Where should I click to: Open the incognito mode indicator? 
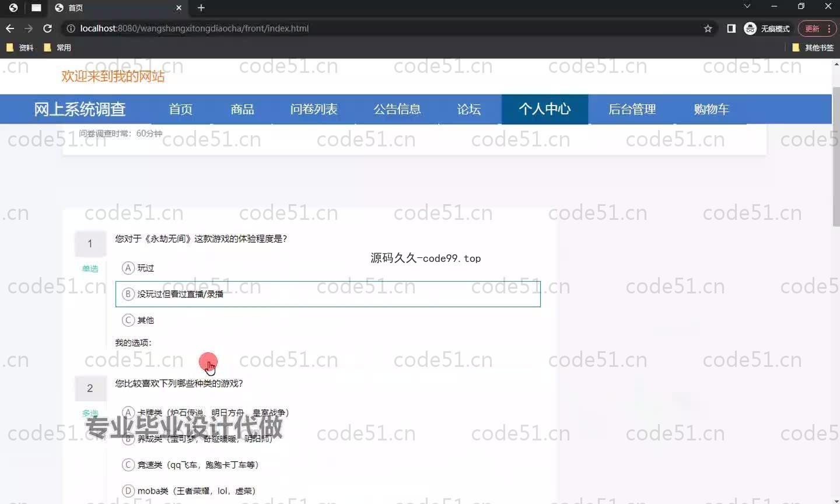tap(767, 28)
